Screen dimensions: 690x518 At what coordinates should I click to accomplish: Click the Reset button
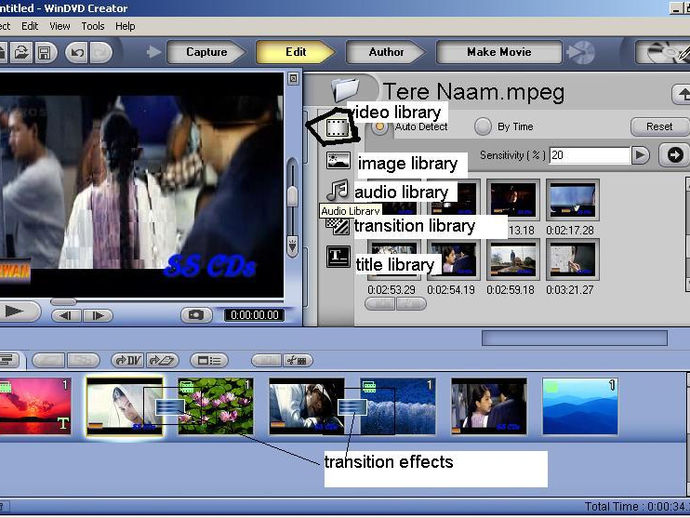pos(659,127)
